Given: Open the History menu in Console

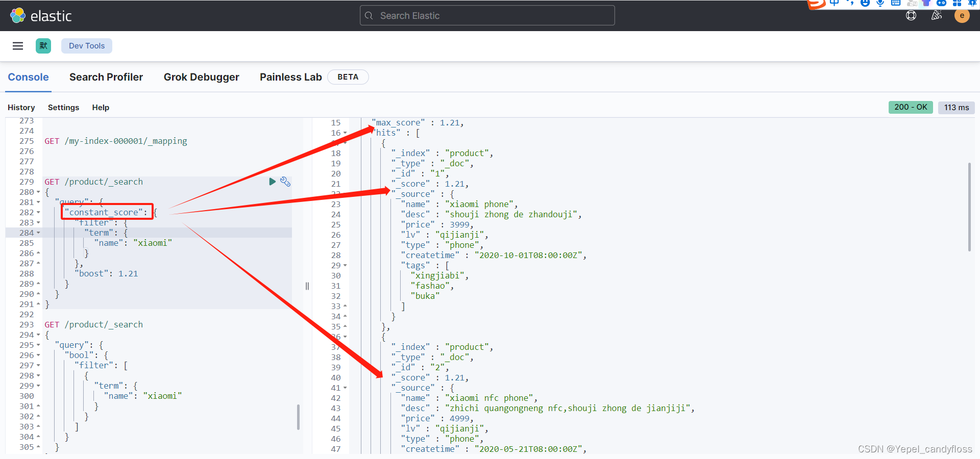Looking at the screenshot, I should pyautogui.click(x=21, y=108).
